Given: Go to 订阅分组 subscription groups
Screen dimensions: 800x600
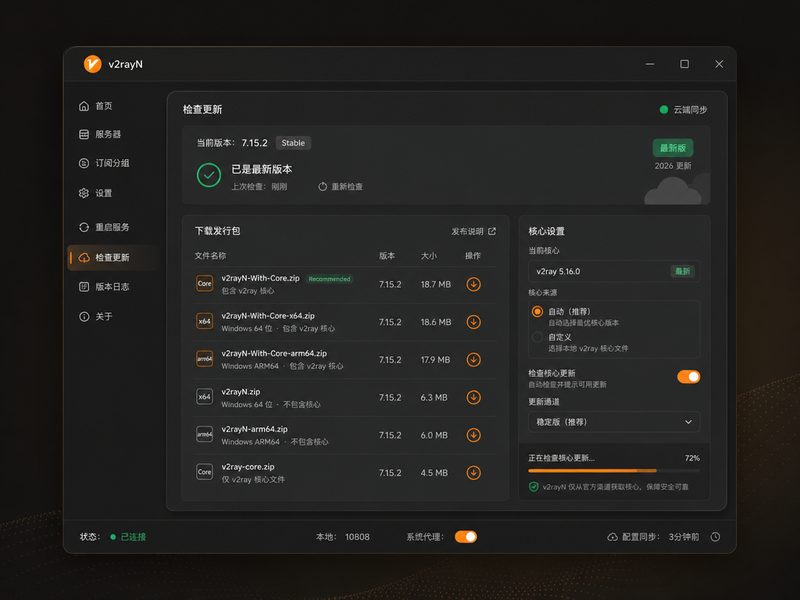Looking at the screenshot, I should coord(104,163).
